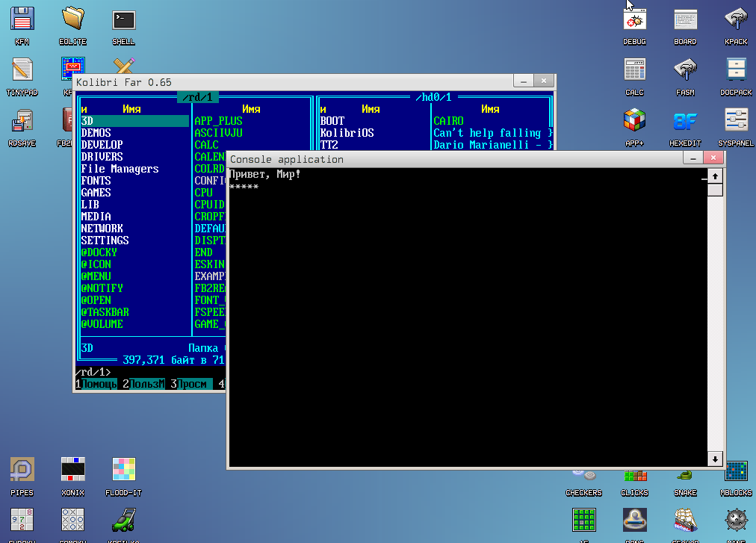
Task: Open the SHELL terminal icon
Action: click(x=123, y=19)
